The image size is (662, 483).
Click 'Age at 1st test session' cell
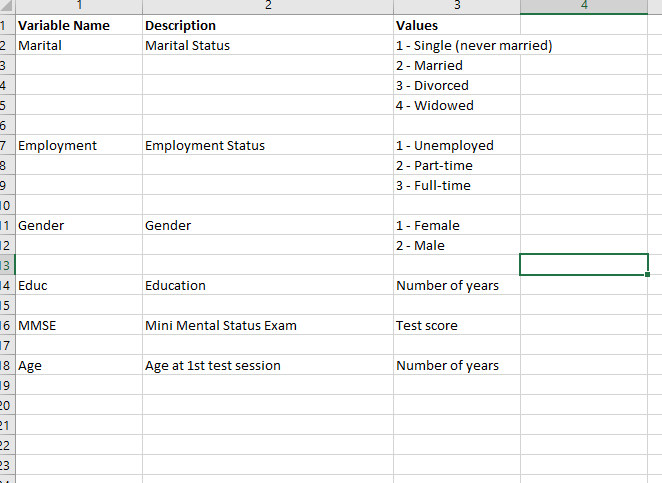[268, 365]
